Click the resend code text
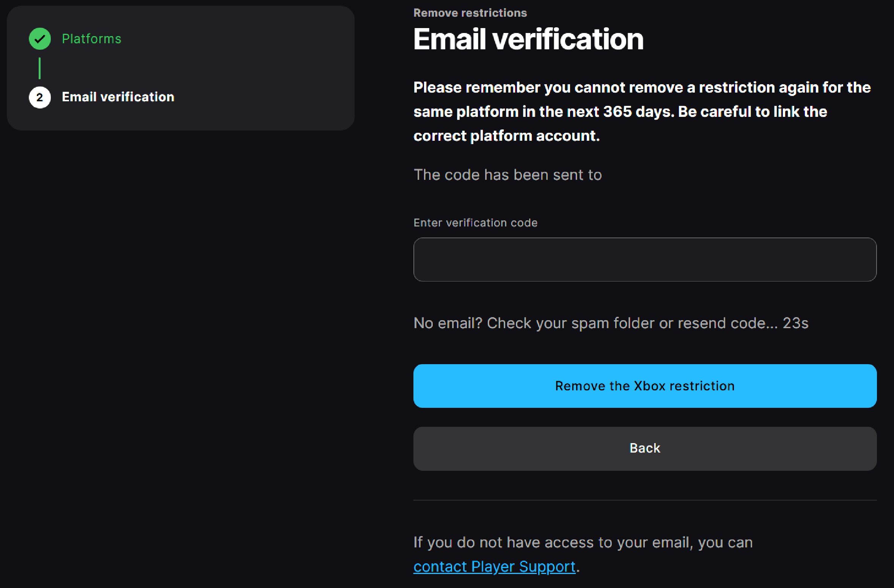The image size is (894, 588). [727, 323]
